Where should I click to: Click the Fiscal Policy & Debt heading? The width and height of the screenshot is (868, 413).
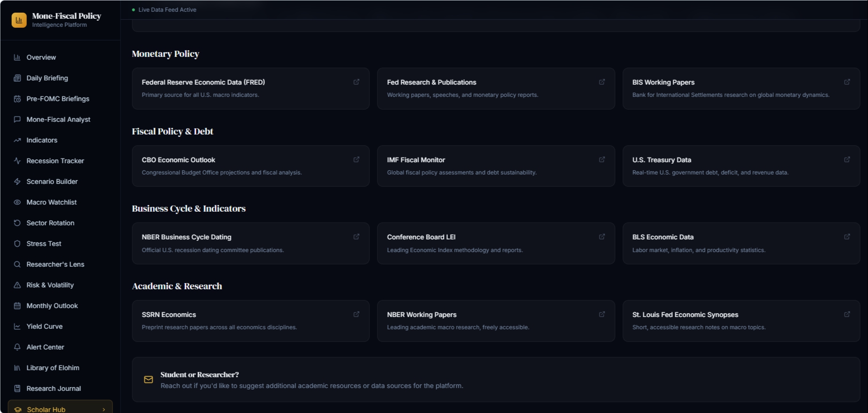click(x=173, y=131)
